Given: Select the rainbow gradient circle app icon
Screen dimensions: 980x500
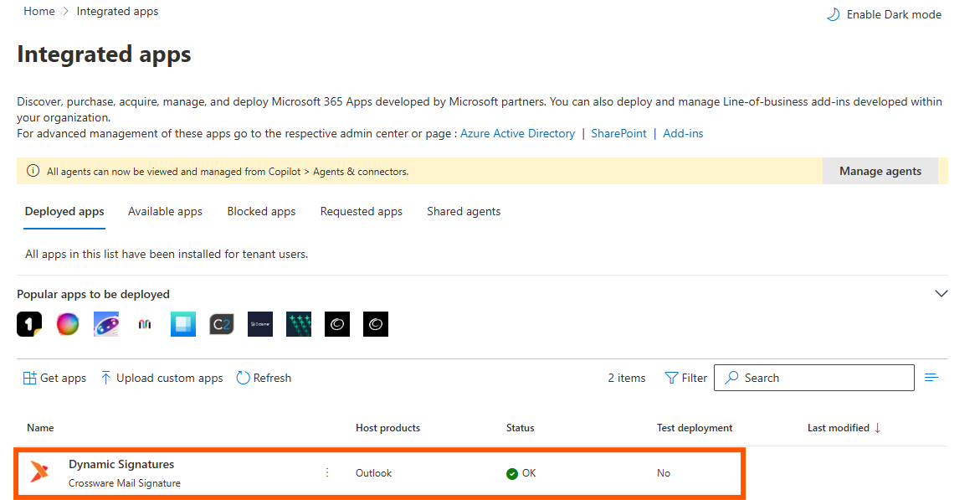Looking at the screenshot, I should pyautogui.click(x=68, y=324).
